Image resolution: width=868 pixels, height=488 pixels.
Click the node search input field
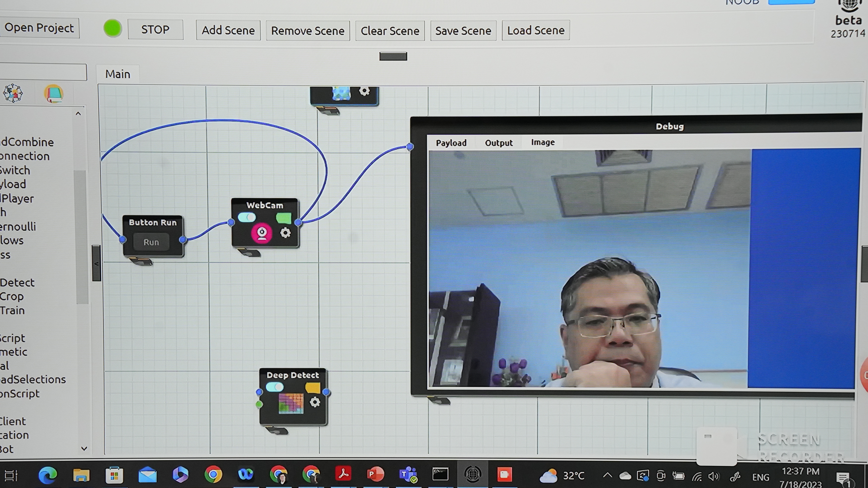point(43,72)
